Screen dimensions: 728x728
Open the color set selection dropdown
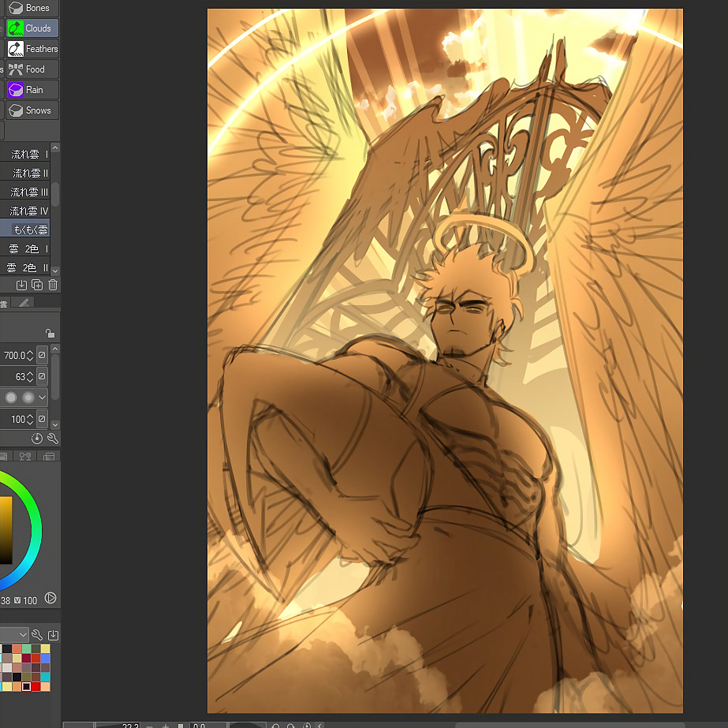(x=23, y=635)
